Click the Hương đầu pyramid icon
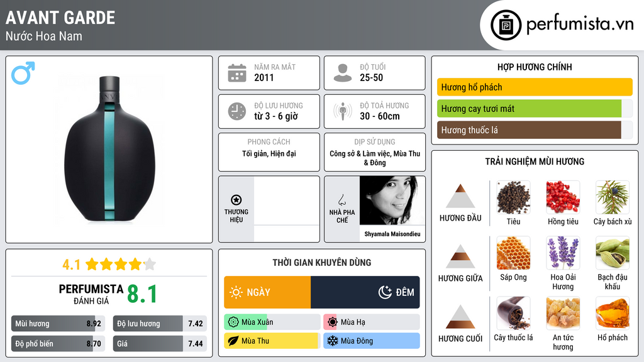 [x=460, y=196]
